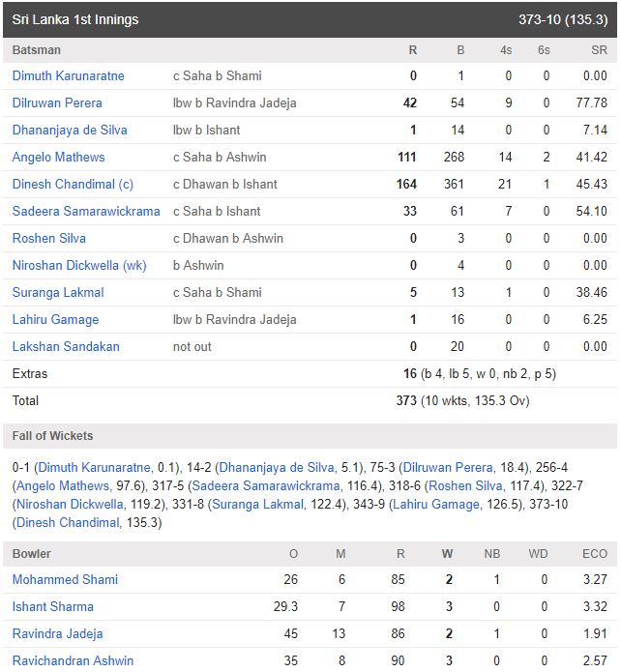Open Angelo Mathews batsman profile
621x672 pixels.
(x=58, y=157)
